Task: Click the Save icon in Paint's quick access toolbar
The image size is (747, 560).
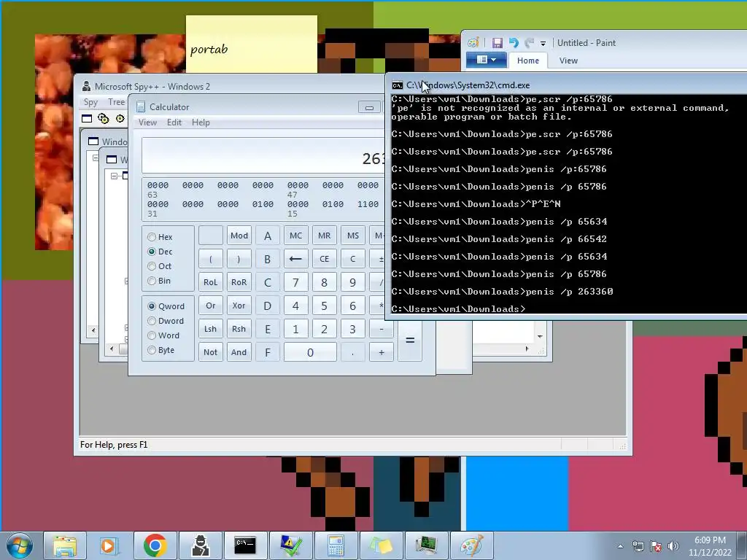Action: click(498, 43)
